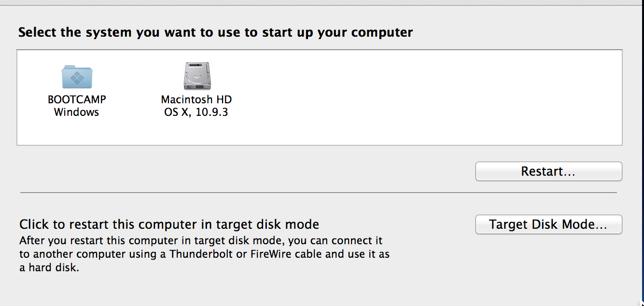
Task: Click the Windows logo on the BOOTCAMP folder
Action: (77, 78)
